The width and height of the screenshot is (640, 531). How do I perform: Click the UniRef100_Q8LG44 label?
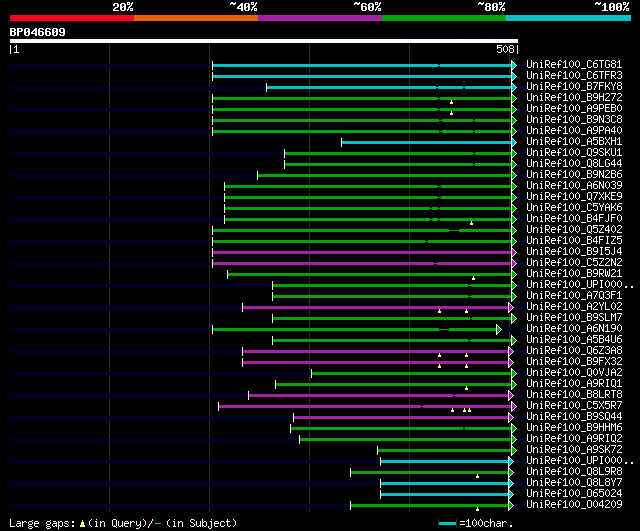pos(574,164)
